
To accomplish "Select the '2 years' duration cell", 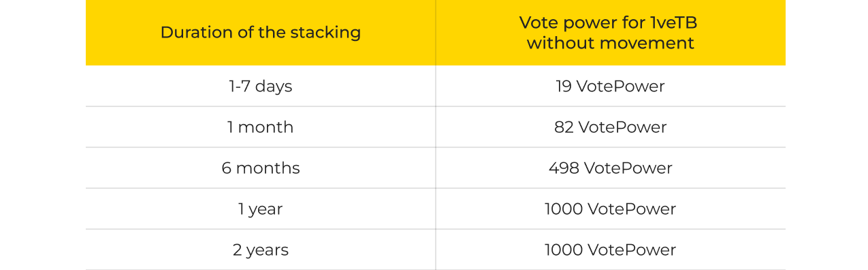I will click(x=260, y=250).
